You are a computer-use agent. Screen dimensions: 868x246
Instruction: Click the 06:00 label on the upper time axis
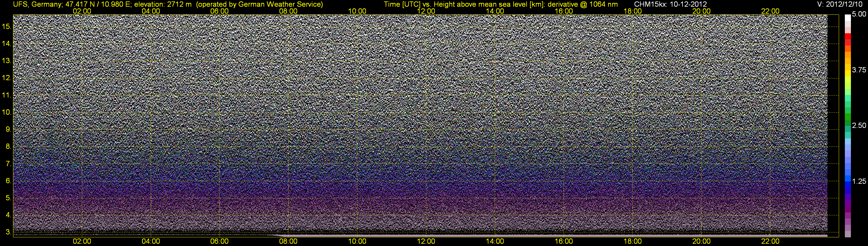[219, 11]
